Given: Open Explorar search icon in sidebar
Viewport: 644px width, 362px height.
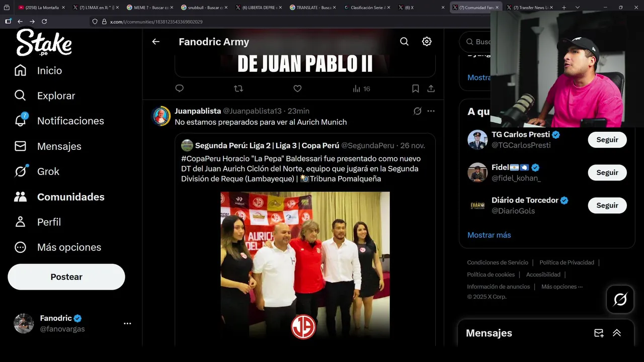Looking at the screenshot, I should (20, 96).
